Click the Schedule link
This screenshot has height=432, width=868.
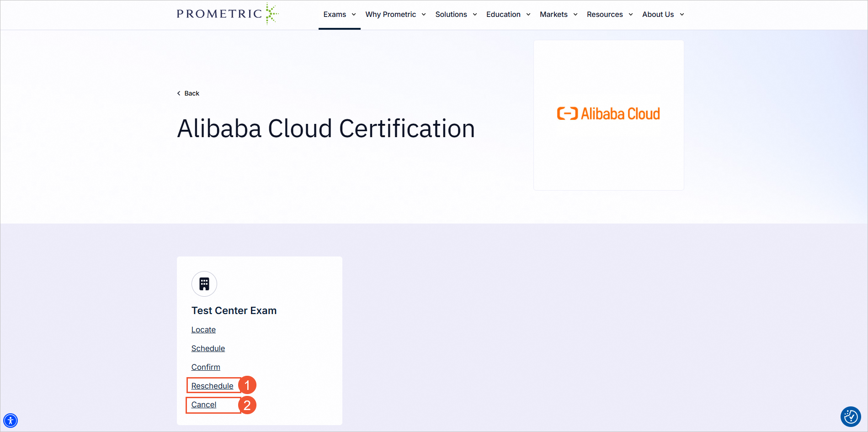click(208, 348)
